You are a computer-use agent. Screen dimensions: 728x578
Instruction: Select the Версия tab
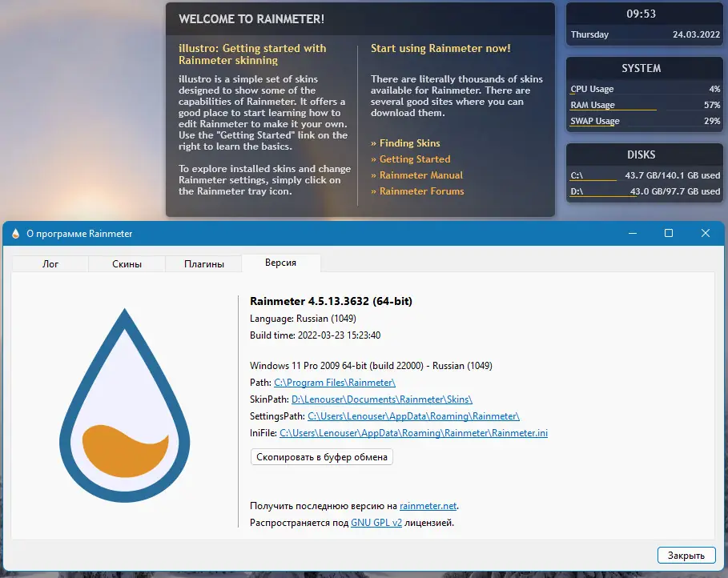(280, 263)
